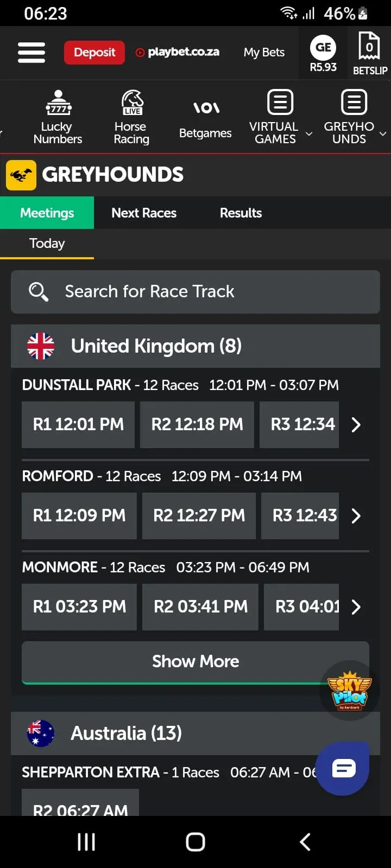
Task: Open Romford R1 12:09 PM
Action: [79, 515]
